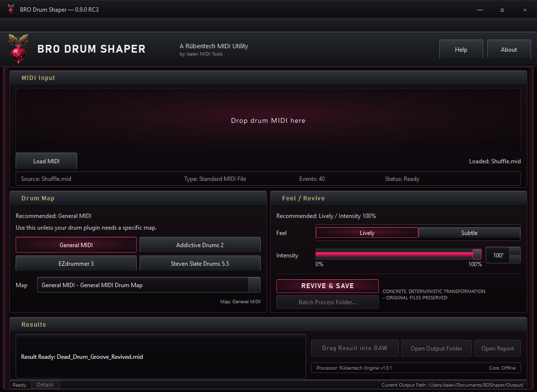Screen dimensions: 537x392
Task: Click the Intensity slider handle
Action: [x=477, y=254]
